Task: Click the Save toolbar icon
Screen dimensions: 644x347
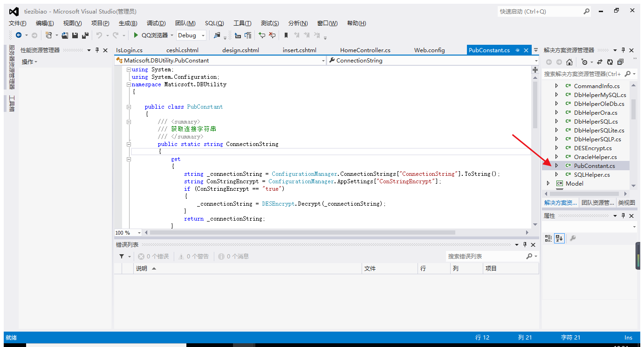Action: 75,35
